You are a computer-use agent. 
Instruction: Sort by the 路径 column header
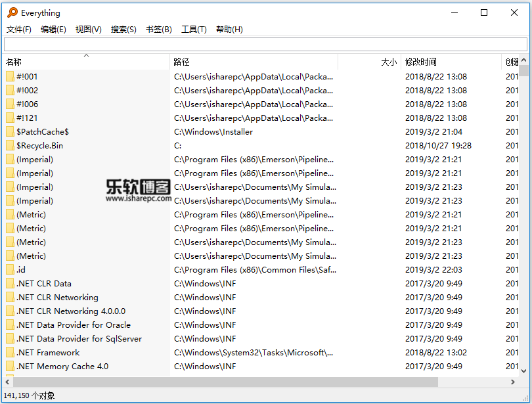(254, 62)
